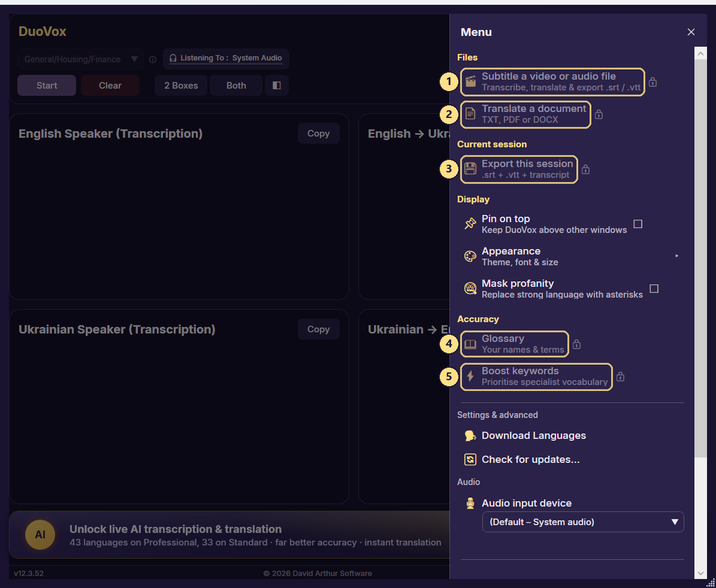Viewport: 716px width, 588px height.
Task: Tick the Mask profanity checkbox
Action: [654, 289]
